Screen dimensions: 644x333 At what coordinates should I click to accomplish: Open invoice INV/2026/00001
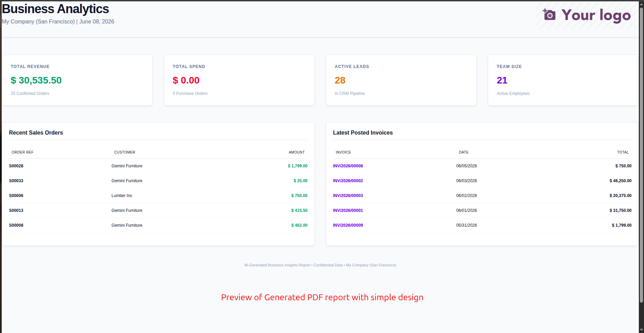(x=348, y=210)
